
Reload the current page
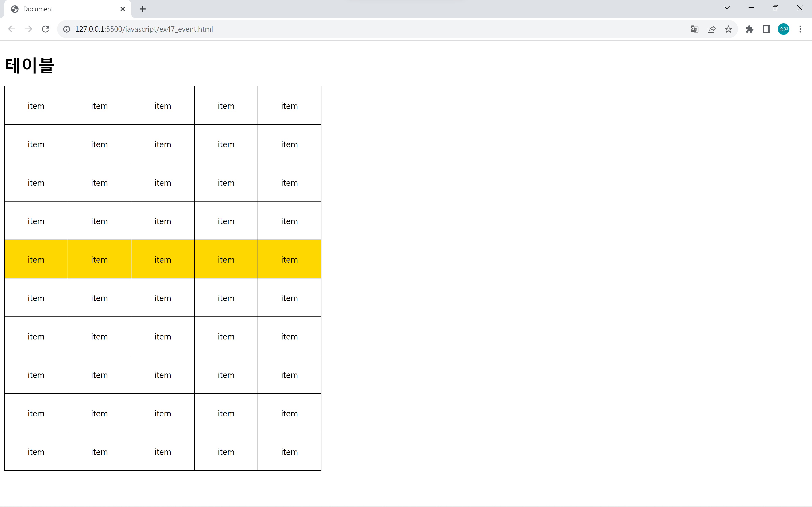click(46, 29)
